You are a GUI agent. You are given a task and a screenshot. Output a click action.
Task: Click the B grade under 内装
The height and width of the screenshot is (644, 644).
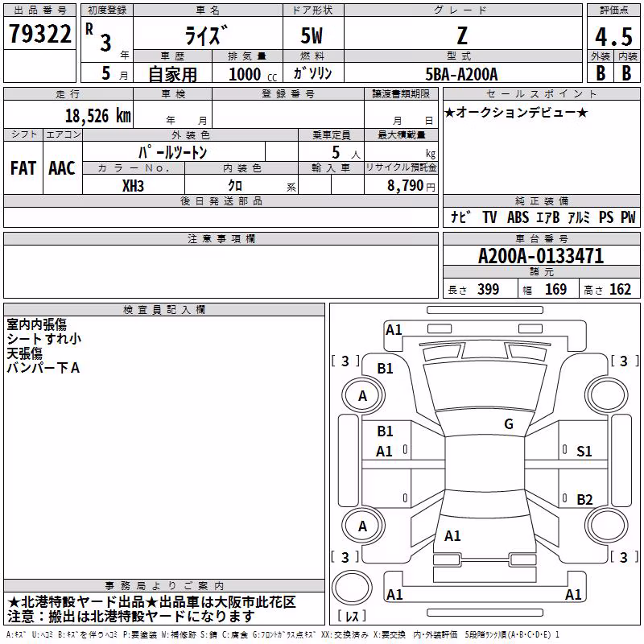point(627,73)
